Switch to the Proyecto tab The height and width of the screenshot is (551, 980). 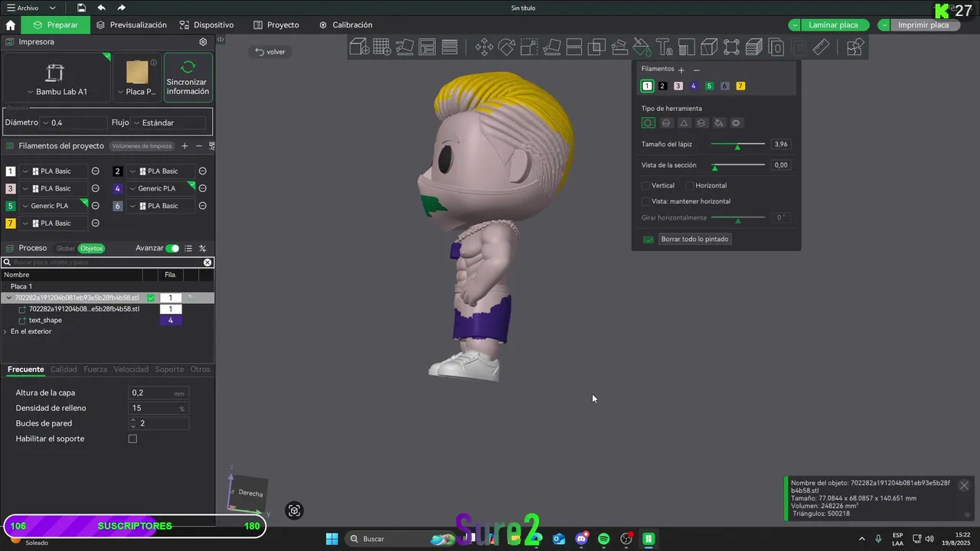[x=276, y=24]
